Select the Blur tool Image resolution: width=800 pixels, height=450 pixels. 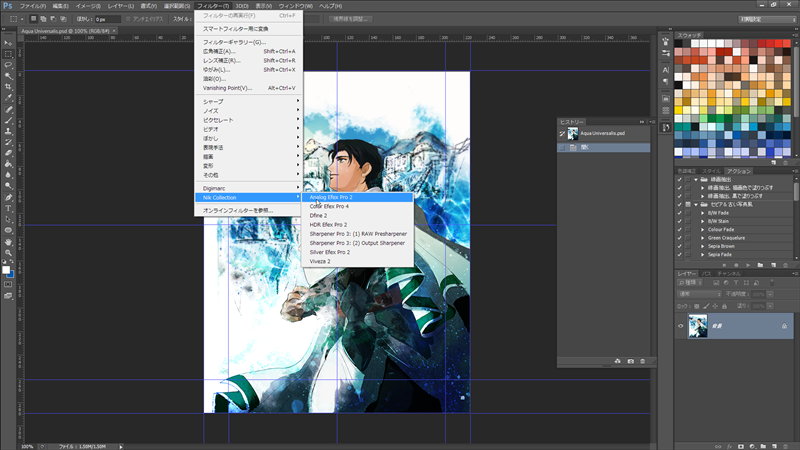click(8, 175)
